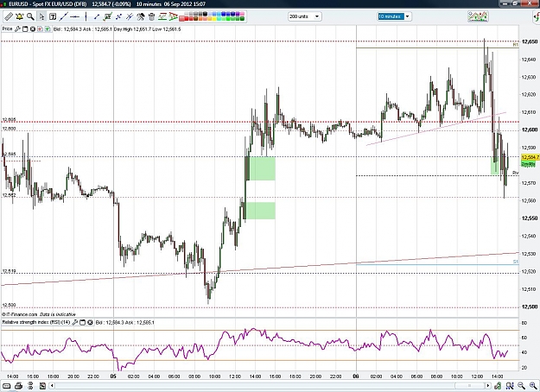Viewport: 540px width, 392px height.
Task: Click the Price panel window icon
Action: (x=25, y=28)
